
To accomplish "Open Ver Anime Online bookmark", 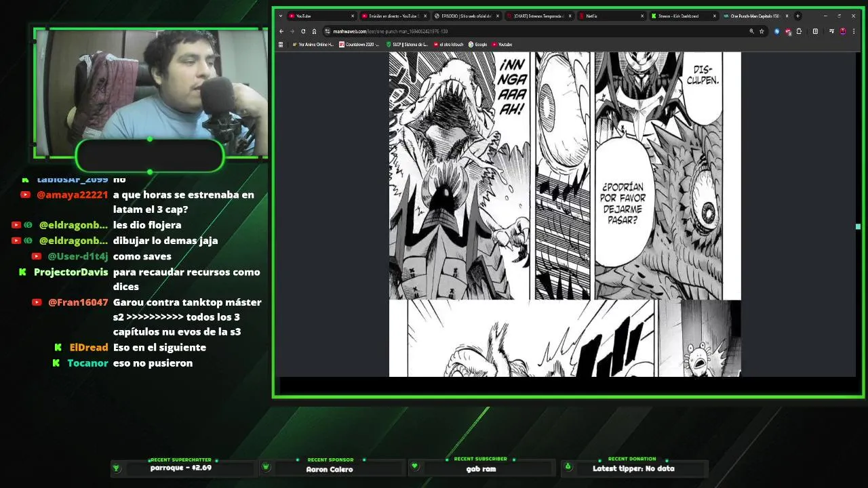I will point(313,45).
